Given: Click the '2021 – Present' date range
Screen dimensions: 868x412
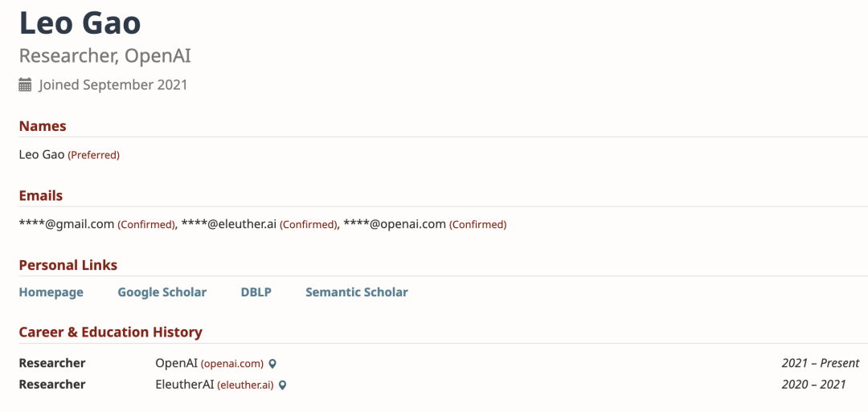Looking at the screenshot, I should pyautogui.click(x=820, y=363).
